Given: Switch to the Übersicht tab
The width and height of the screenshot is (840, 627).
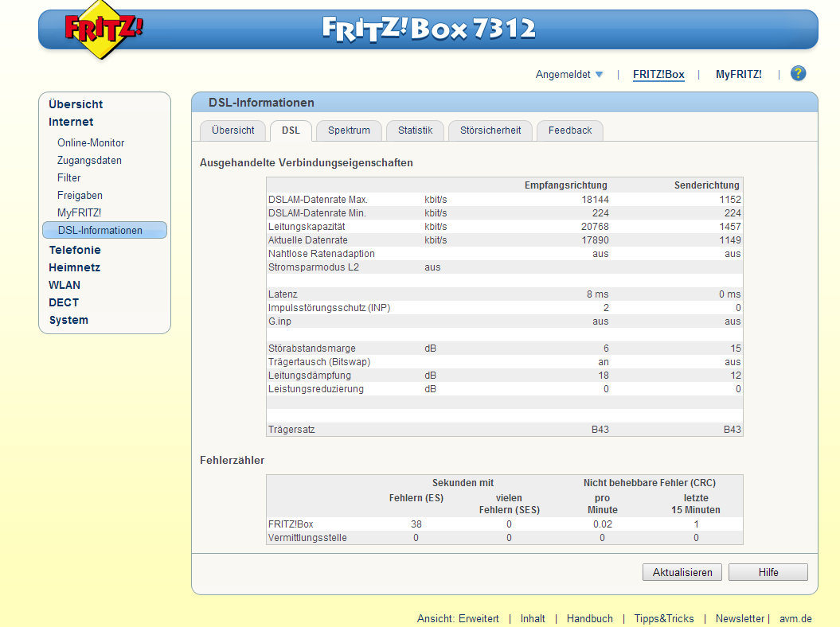Looking at the screenshot, I should (232, 130).
